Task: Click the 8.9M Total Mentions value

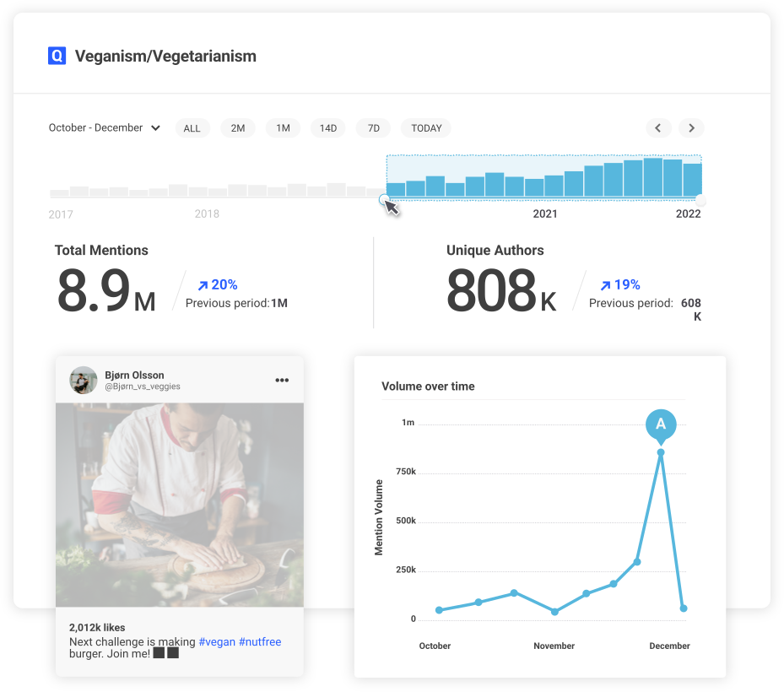Action: tap(106, 290)
